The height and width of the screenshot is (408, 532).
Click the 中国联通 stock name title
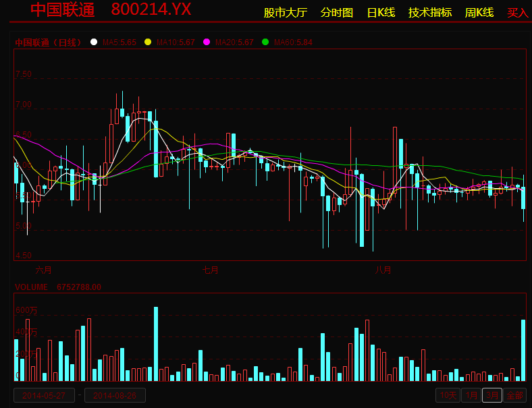point(63,10)
